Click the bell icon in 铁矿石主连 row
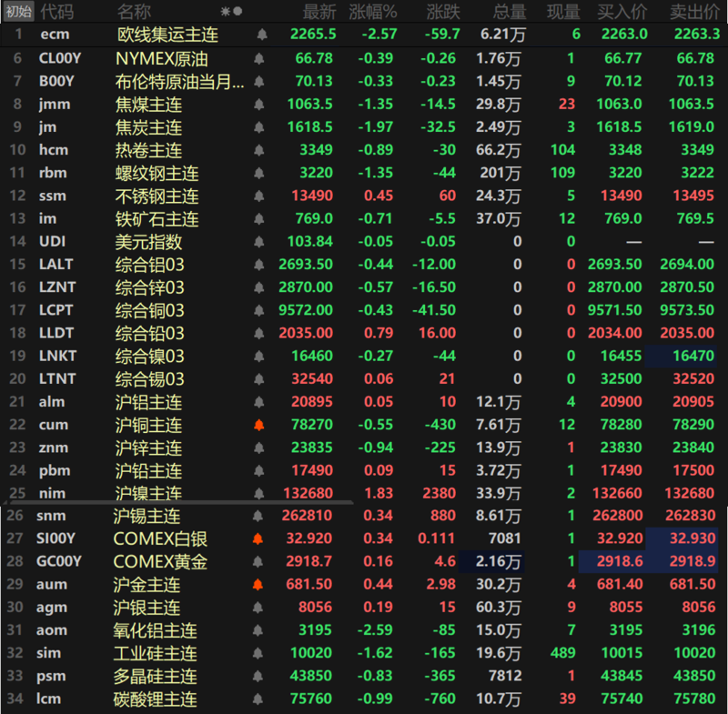 click(262, 218)
